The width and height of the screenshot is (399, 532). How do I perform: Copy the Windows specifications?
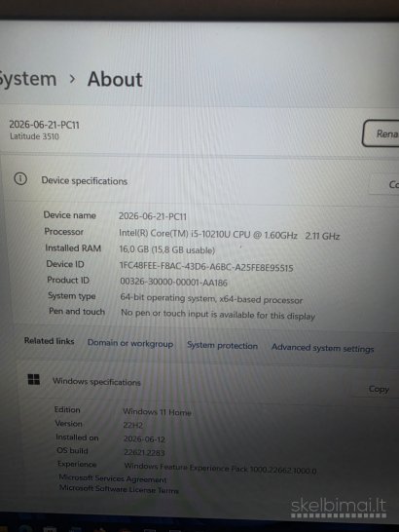pos(375,389)
